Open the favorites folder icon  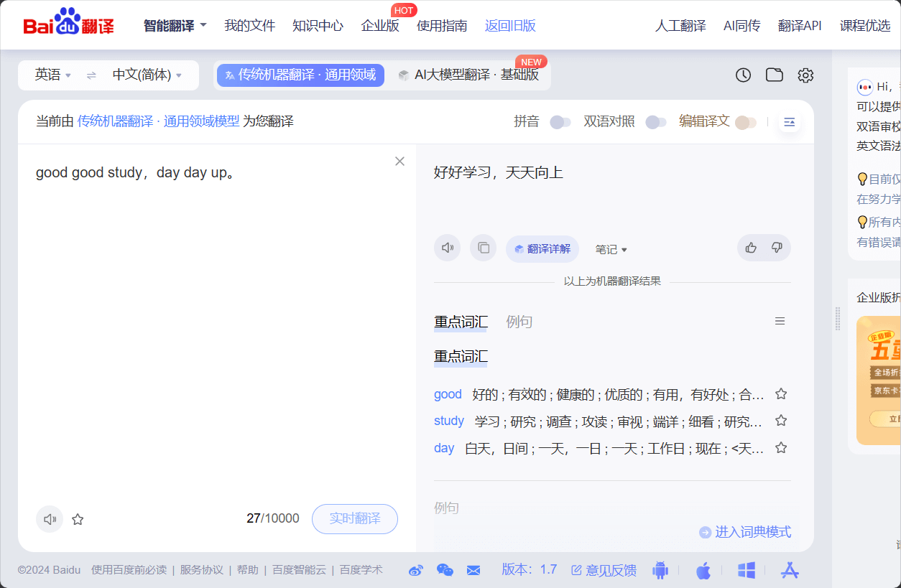(774, 75)
